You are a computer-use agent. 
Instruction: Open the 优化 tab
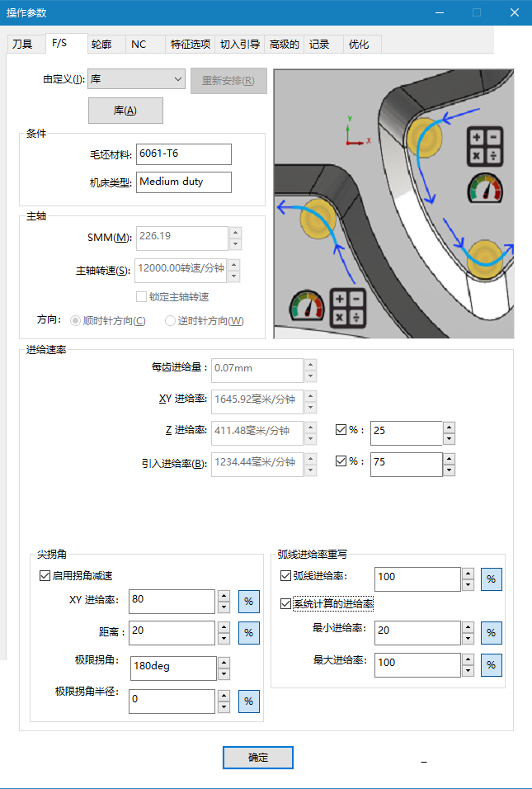click(x=362, y=45)
